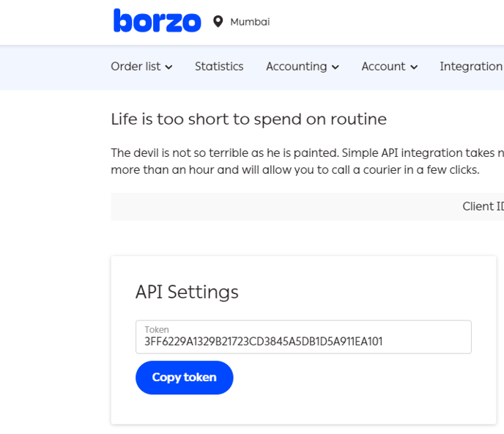Go to the Statistics page
This screenshot has height=434, width=504.
[219, 66]
